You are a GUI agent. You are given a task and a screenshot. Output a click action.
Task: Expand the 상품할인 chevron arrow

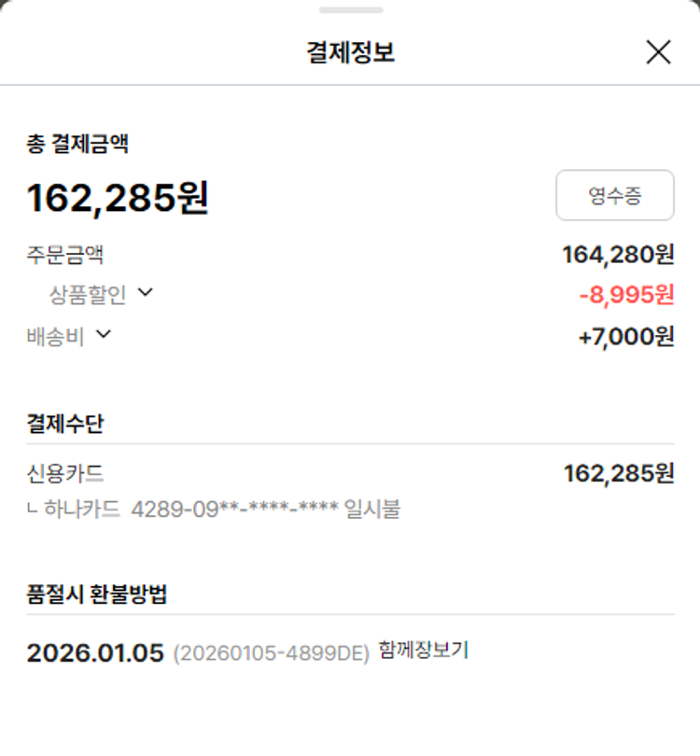click(145, 293)
